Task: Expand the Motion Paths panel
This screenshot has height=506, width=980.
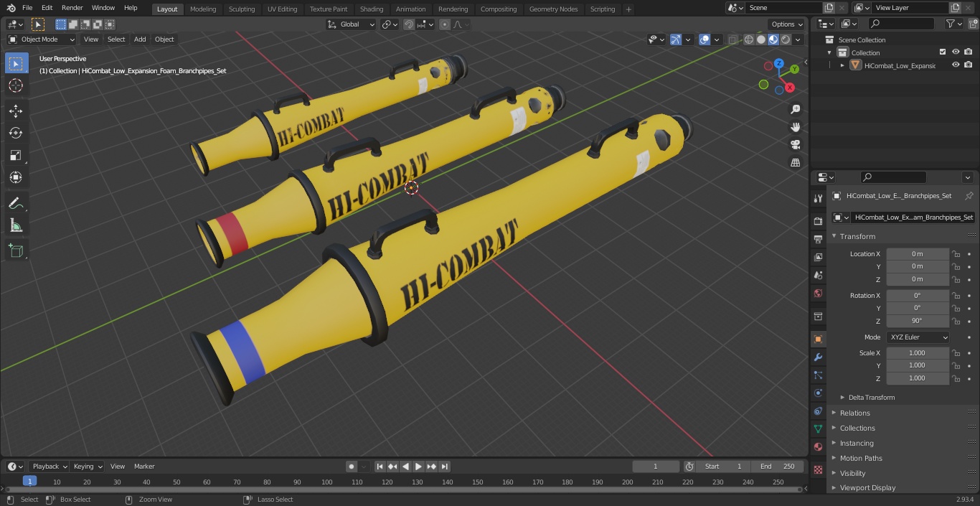Action: coord(861,459)
